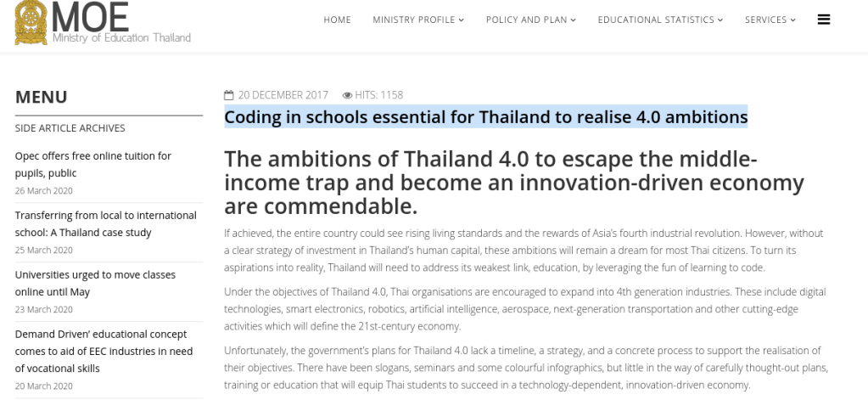The width and height of the screenshot is (868, 400).
Task: Open the Educational Statistics dropdown menu
Action: coord(660,20)
